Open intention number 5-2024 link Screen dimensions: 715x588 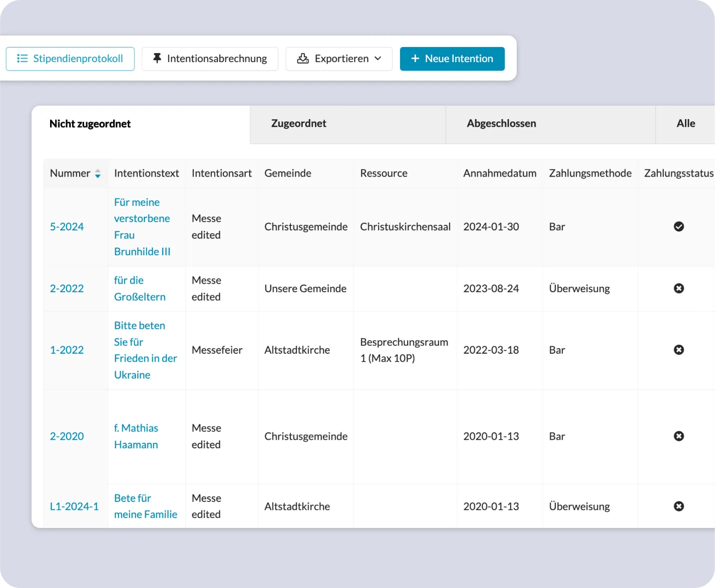(67, 227)
